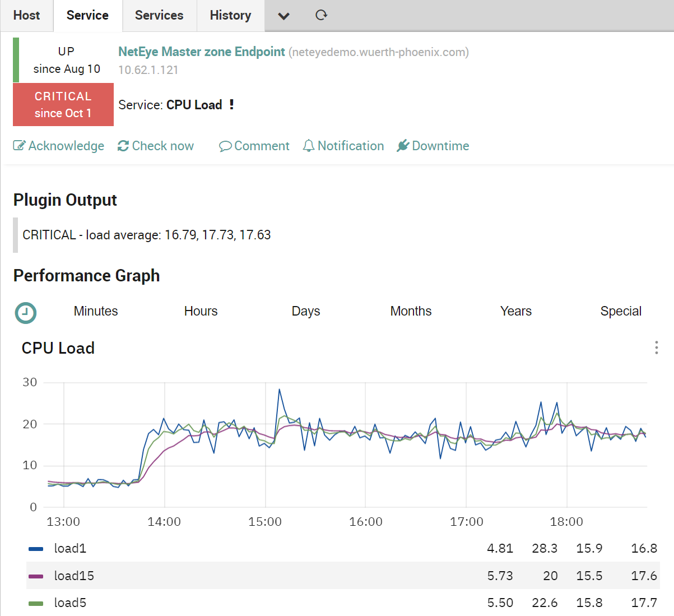Open the NetEye Master zone Endpoint host link

[201, 51]
